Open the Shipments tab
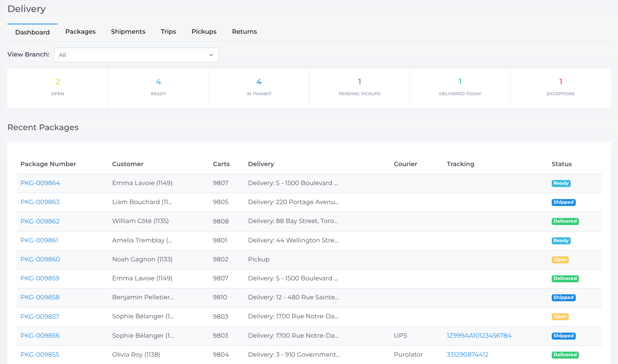Image resolution: width=618 pixels, height=364 pixels. 128,32
